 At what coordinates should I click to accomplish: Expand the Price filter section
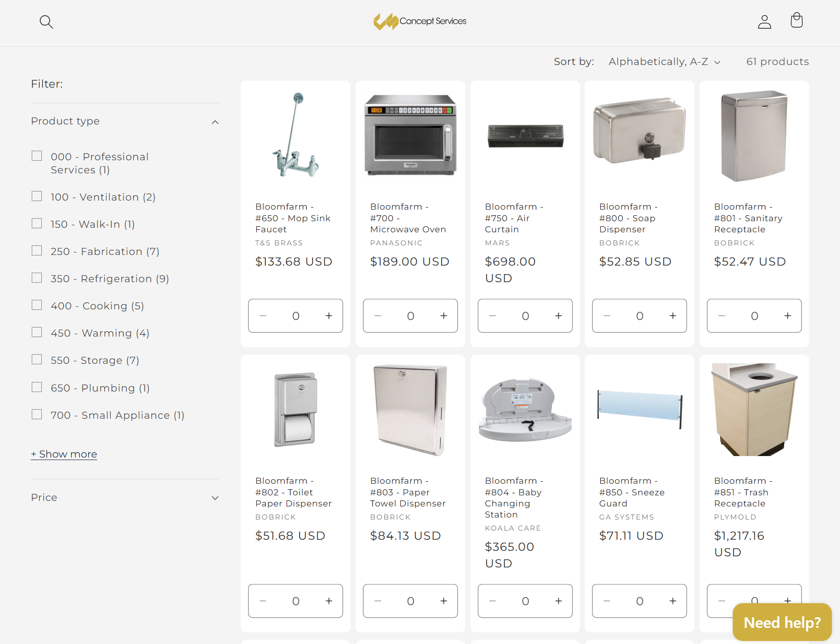(x=215, y=498)
